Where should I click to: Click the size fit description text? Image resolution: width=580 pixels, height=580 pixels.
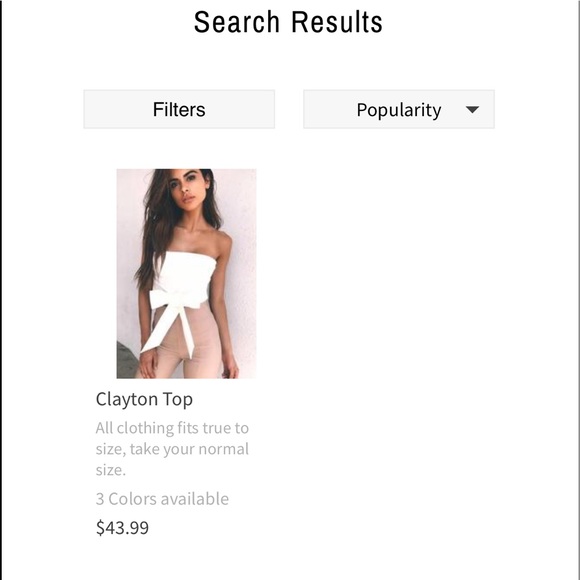(172, 449)
